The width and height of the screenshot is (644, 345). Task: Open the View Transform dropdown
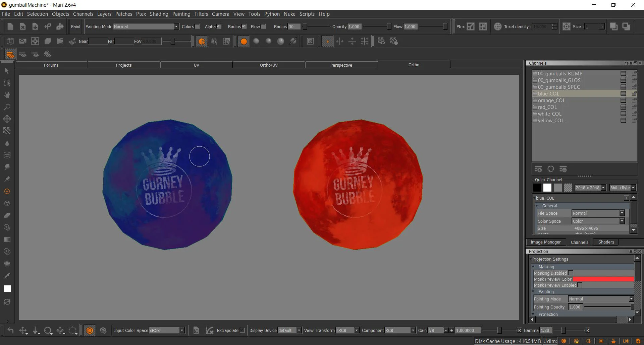click(347, 330)
